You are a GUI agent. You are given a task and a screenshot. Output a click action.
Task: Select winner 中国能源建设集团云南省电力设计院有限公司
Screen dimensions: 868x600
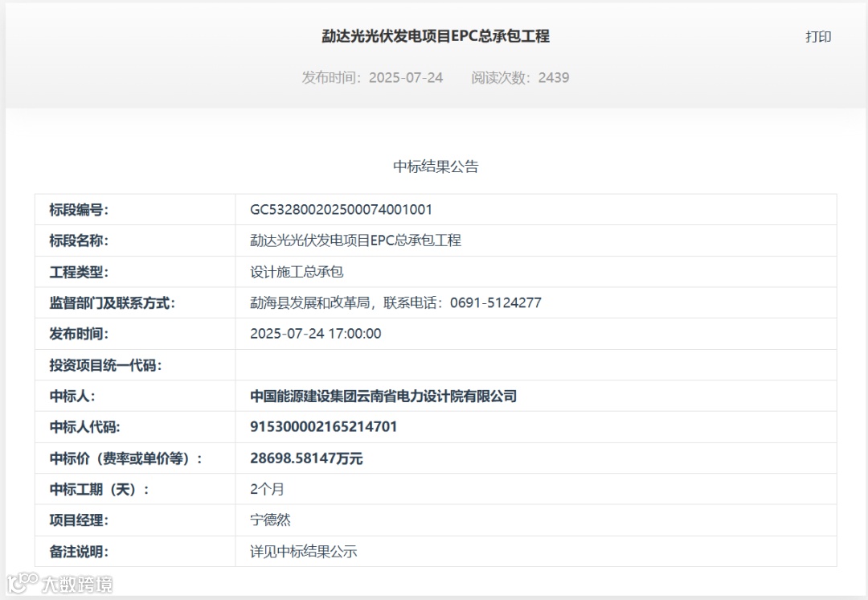click(x=383, y=397)
